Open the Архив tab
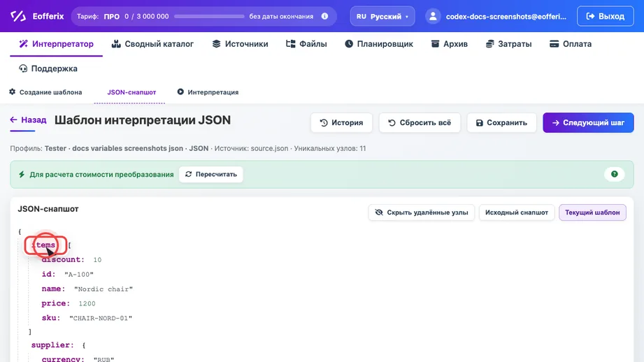This screenshot has height=362, width=644. 449,44
